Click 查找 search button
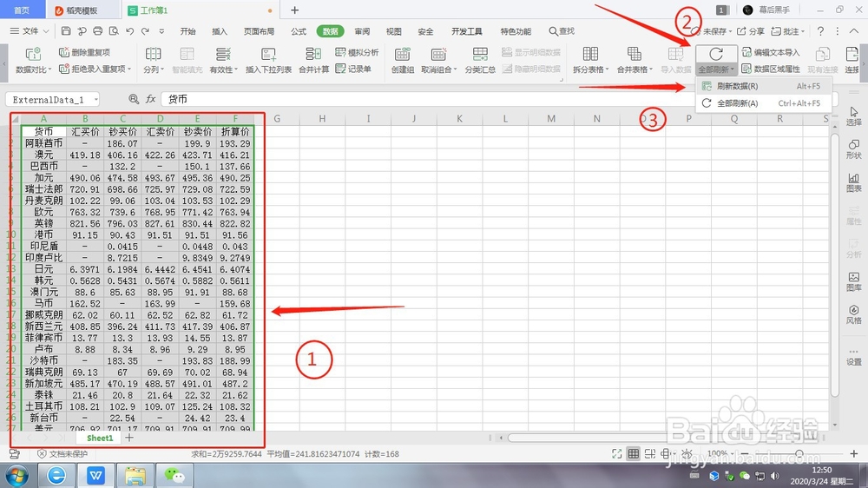The image size is (868, 488). [562, 31]
